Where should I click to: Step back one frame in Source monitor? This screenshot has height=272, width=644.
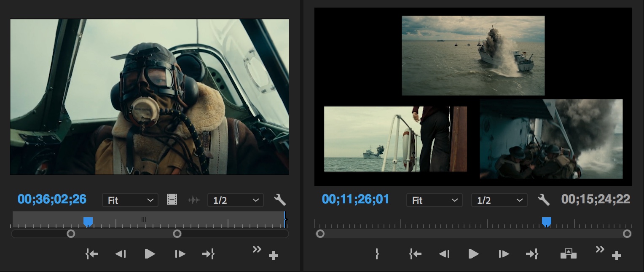tap(121, 254)
